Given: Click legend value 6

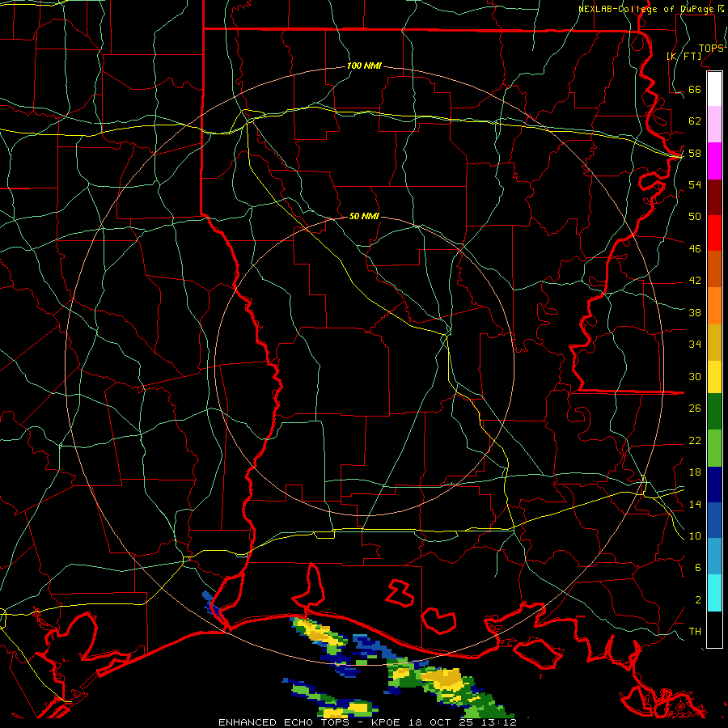Looking at the screenshot, I should [x=698, y=568].
